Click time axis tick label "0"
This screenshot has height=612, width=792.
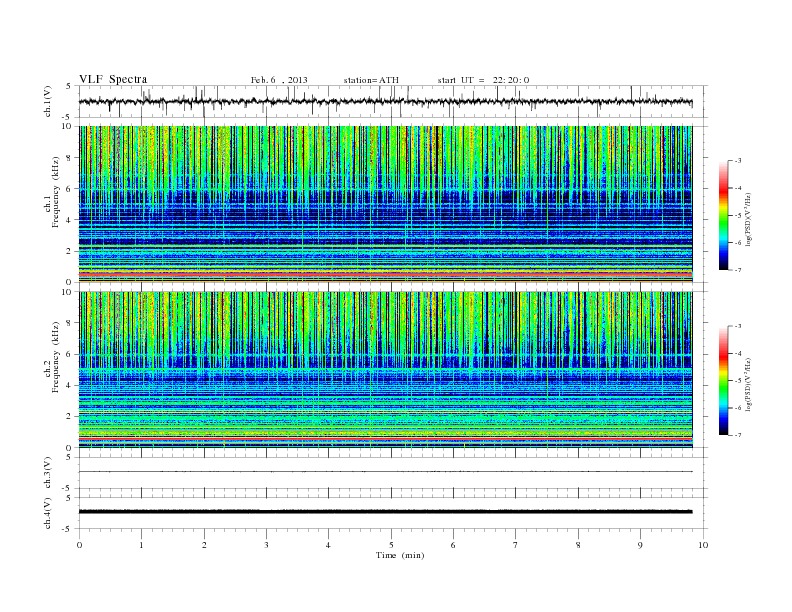click(79, 545)
